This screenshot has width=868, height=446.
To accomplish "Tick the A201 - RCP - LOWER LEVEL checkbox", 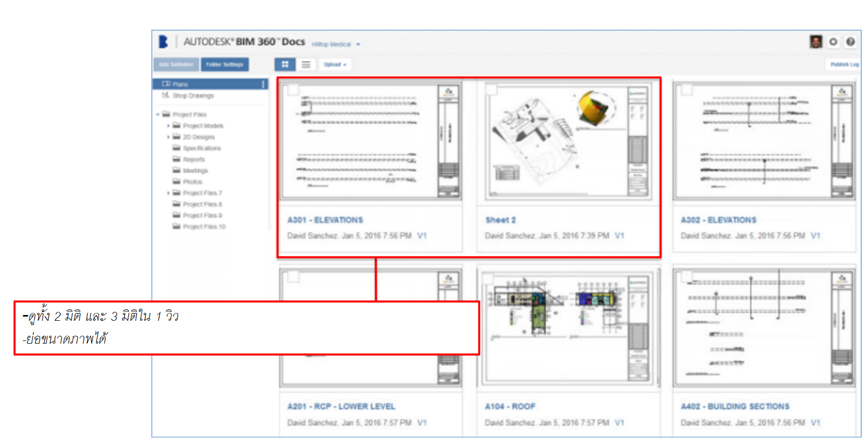I will tap(293, 276).
